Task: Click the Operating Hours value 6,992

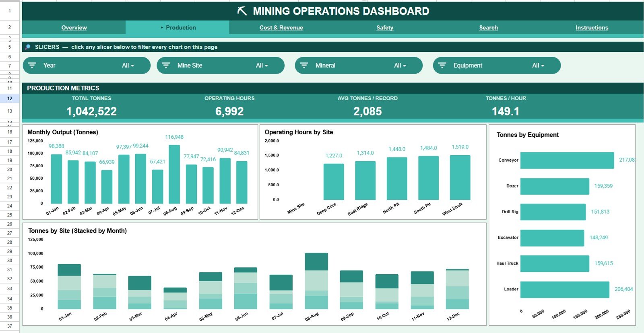Action: click(229, 111)
